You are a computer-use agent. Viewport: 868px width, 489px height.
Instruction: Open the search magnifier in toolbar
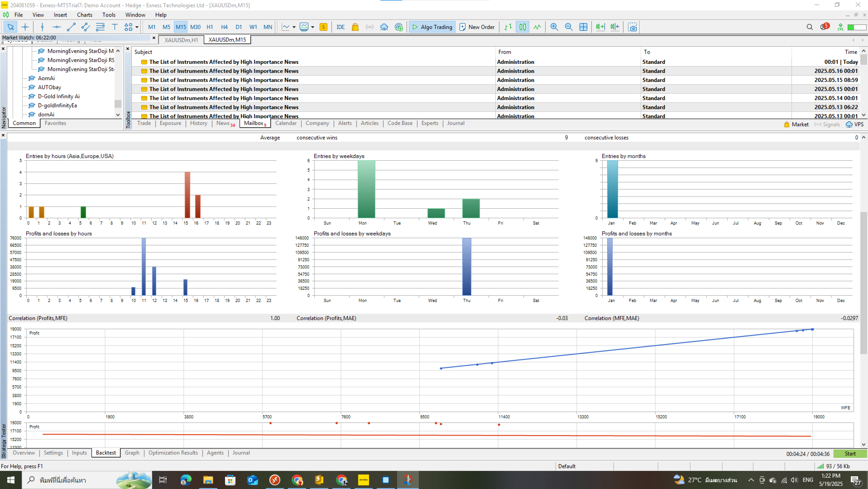click(810, 27)
